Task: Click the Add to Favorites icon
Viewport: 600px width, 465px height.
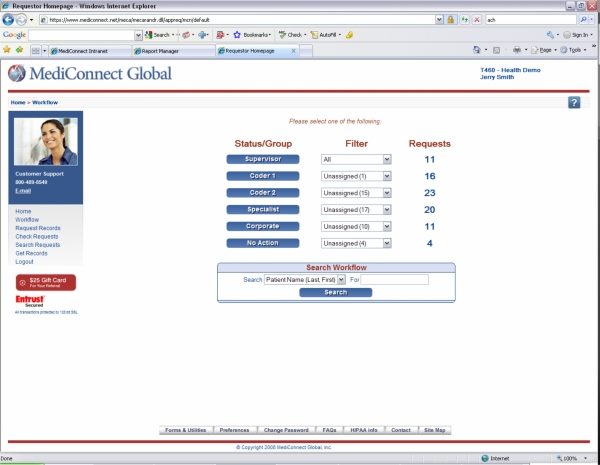Action: [x=20, y=50]
